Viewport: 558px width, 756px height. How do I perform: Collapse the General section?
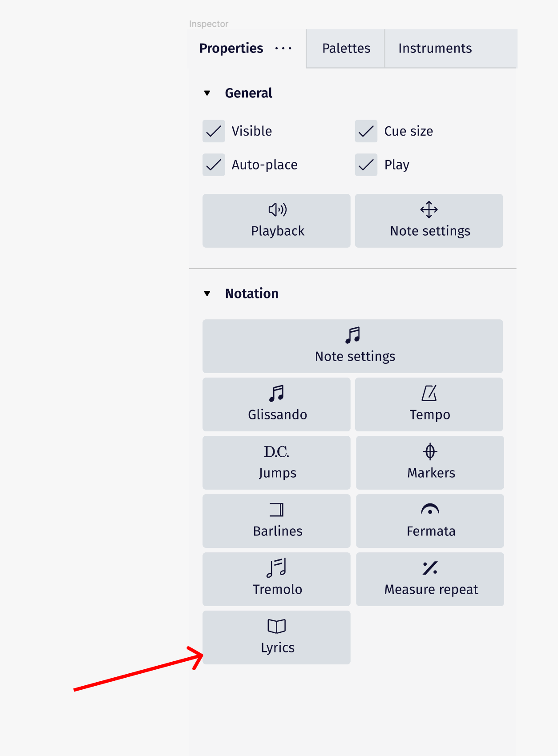[x=207, y=93]
